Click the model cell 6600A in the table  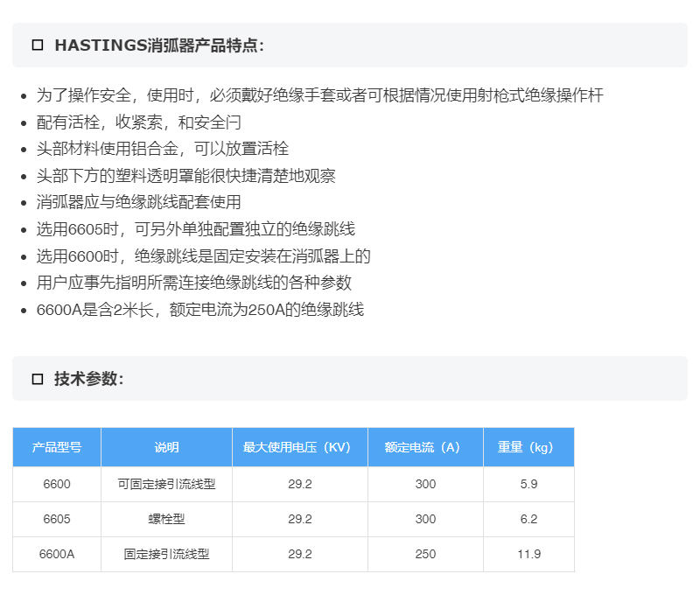point(57,555)
